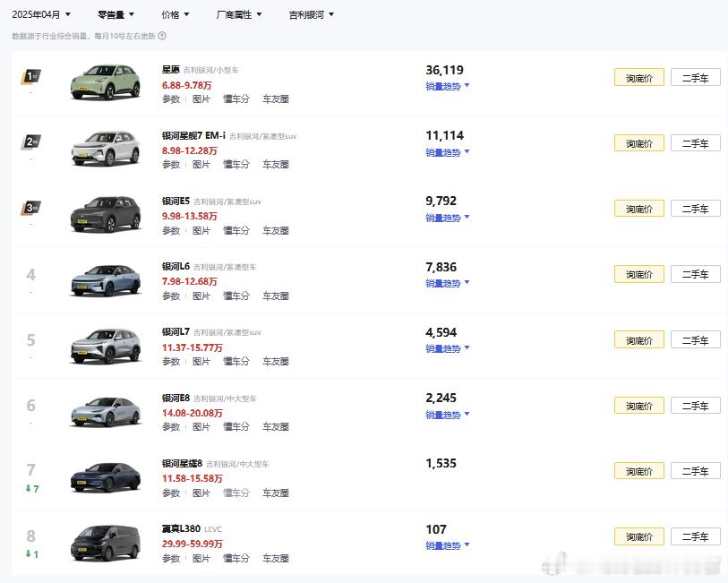Show 销量趋势 for 银河L7

pyautogui.click(x=448, y=348)
